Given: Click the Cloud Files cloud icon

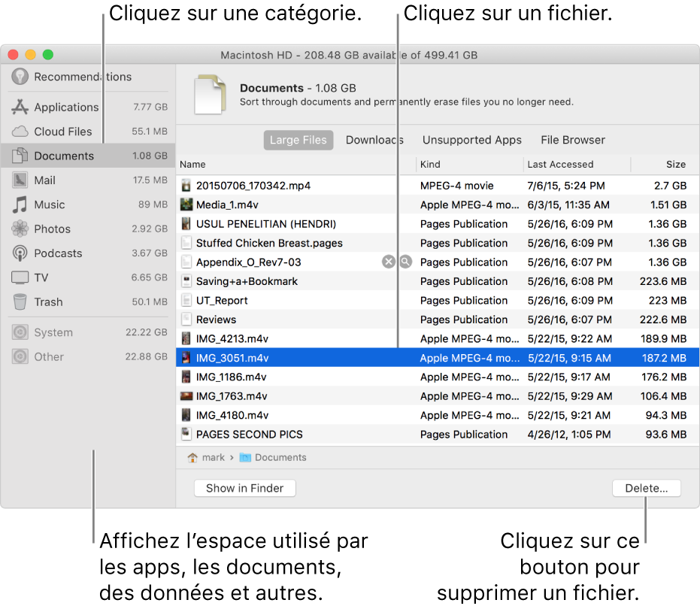Looking at the screenshot, I should tap(20, 132).
